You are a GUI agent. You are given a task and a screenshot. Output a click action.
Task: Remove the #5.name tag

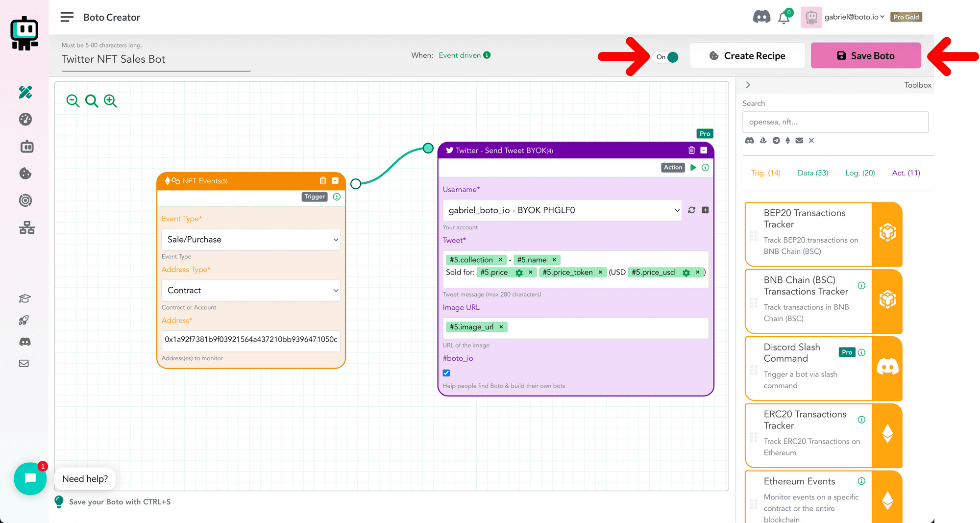pos(554,260)
